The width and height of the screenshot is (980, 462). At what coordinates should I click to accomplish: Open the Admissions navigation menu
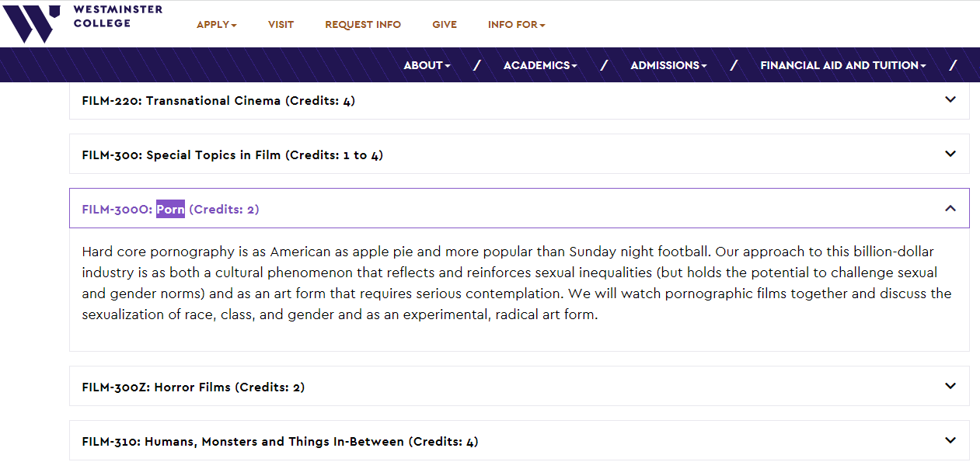668,65
